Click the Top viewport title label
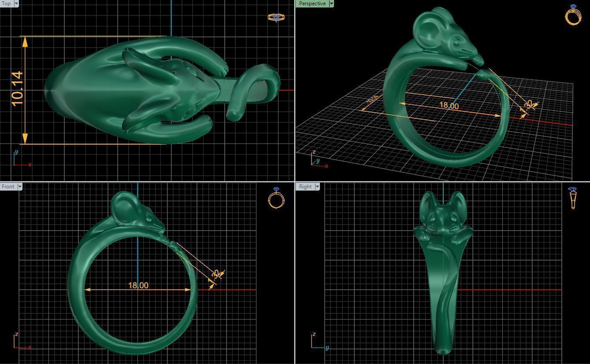Image resolution: width=590 pixels, height=364 pixels. 6,4
